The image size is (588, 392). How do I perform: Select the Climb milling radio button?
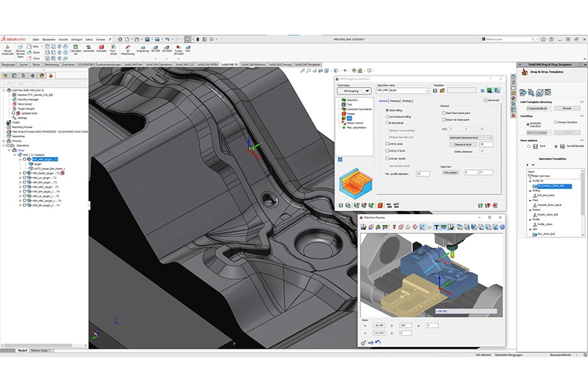coord(387,110)
